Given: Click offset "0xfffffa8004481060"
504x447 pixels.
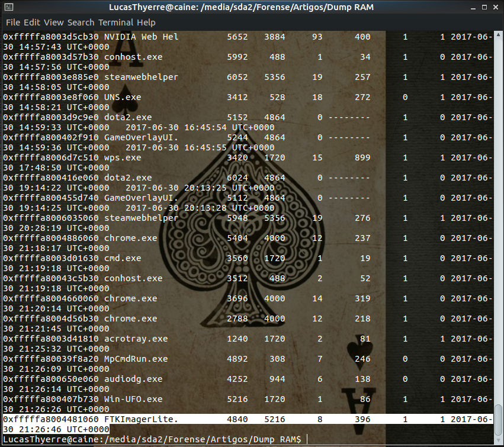Looking at the screenshot, I should 51,419.
